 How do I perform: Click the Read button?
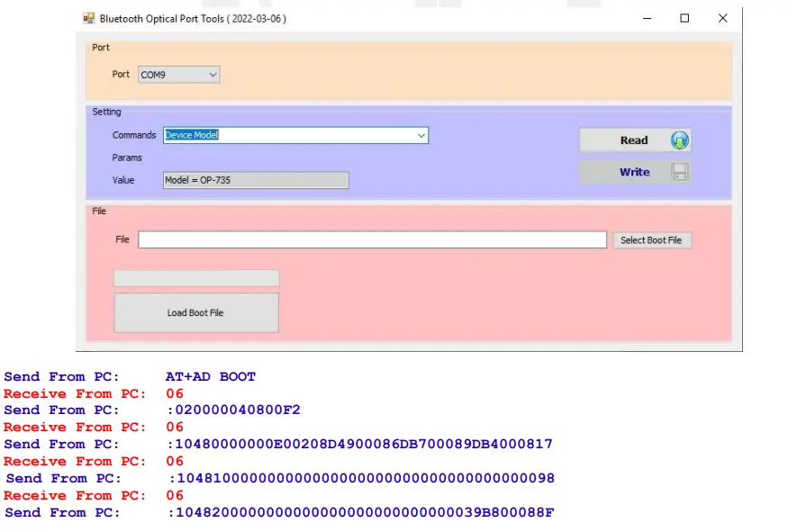(635, 140)
